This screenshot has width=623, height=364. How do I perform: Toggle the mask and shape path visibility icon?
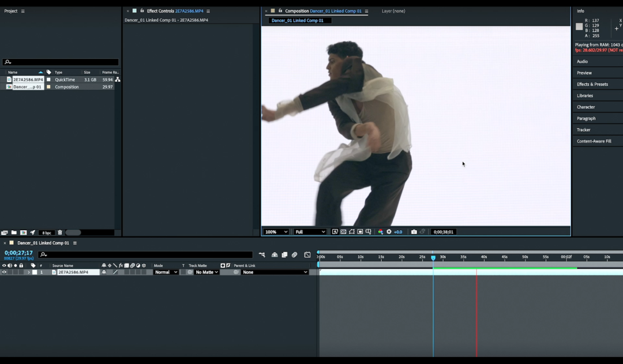tap(352, 232)
